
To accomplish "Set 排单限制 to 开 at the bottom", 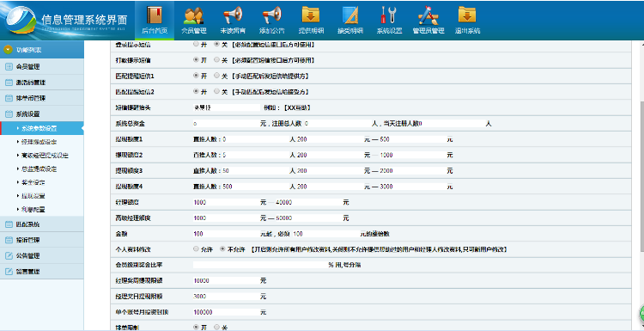I will click(x=196, y=328).
